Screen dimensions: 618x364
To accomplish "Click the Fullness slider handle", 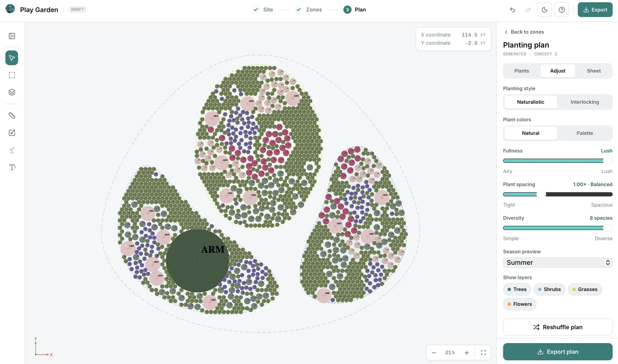I will 608,161.
